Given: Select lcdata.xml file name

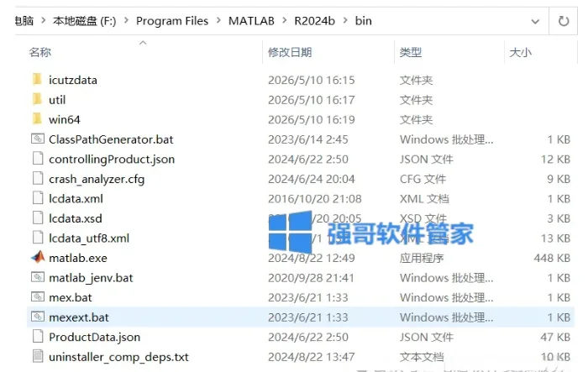Looking at the screenshot, I should pos(76,199).
